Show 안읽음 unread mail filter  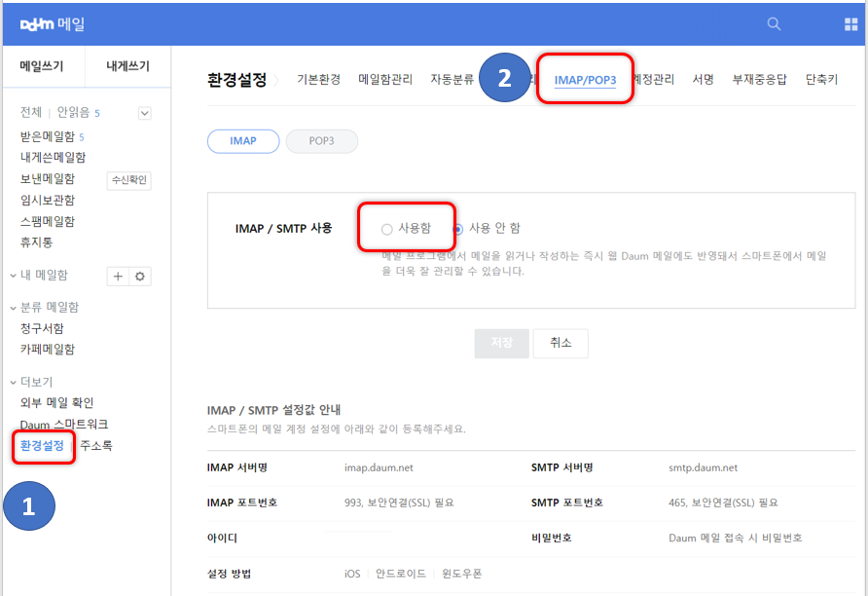(73, 112)
